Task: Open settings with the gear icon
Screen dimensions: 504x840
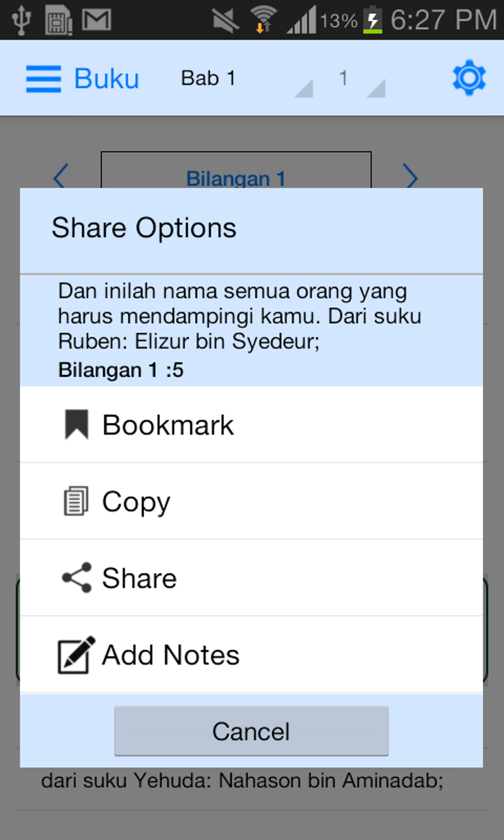Action: click(469, 78)
